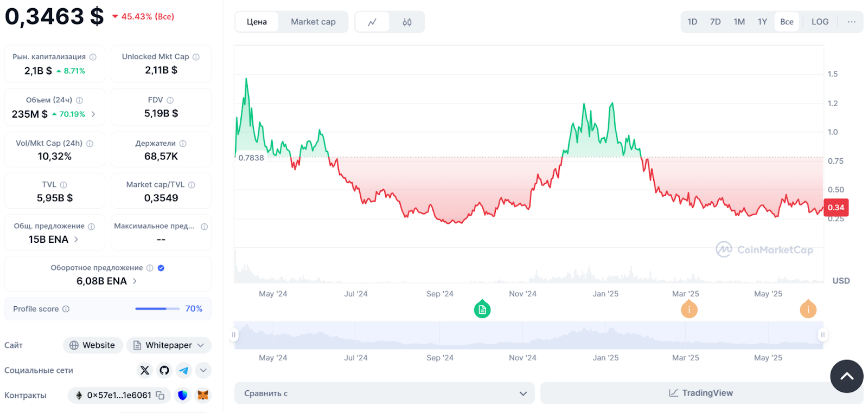
Task: Open the TradingView chart button
Action: tap(700, 393)
